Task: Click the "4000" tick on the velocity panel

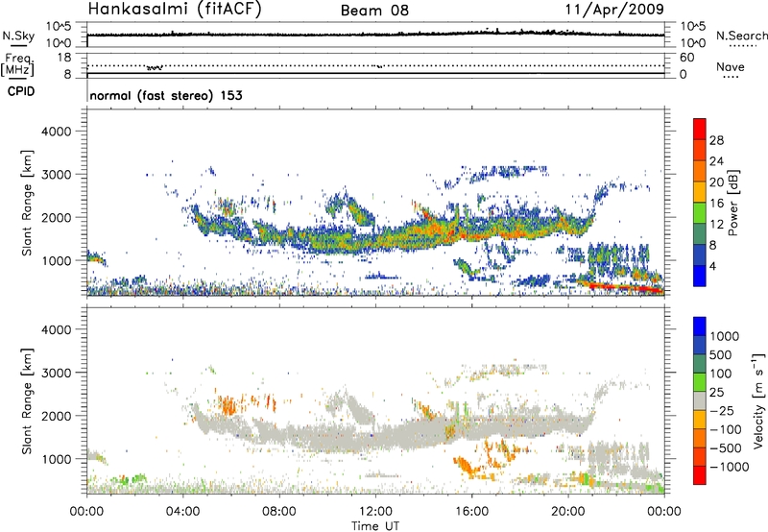Action: (57, 329)
